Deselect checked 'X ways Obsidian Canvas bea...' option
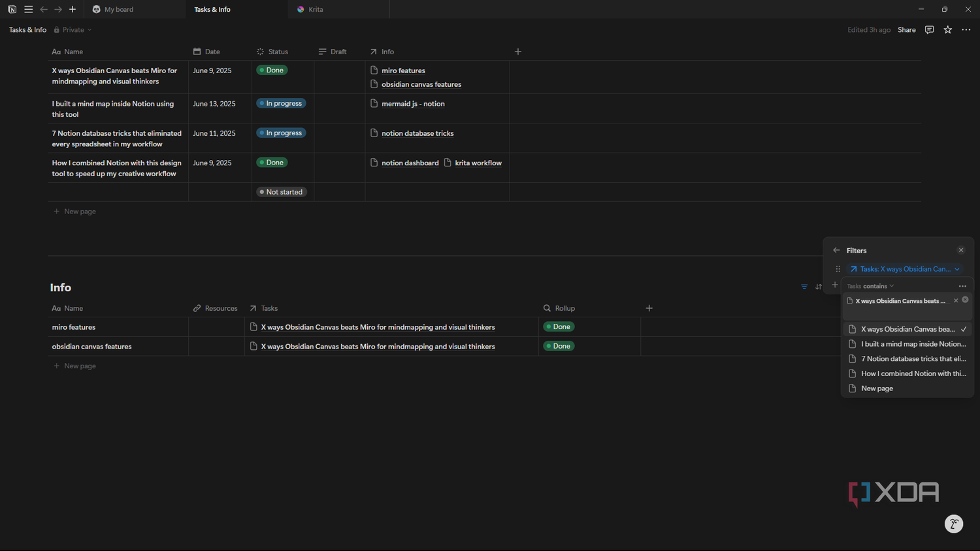980x551 pixels. pyautogui.click(x=907, y=329)
